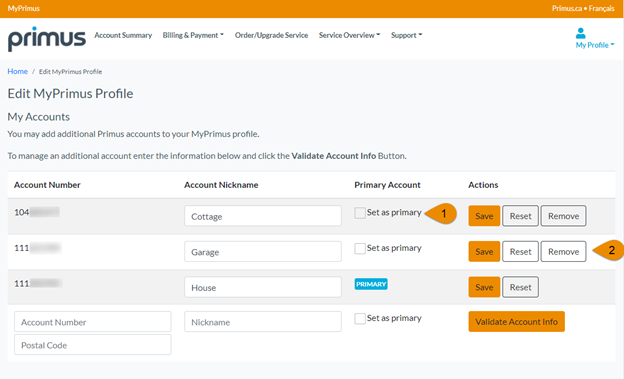Viewport: 624px width, 379px height.
Task: Expand the Service Overview menu
Action: (349, 35)
